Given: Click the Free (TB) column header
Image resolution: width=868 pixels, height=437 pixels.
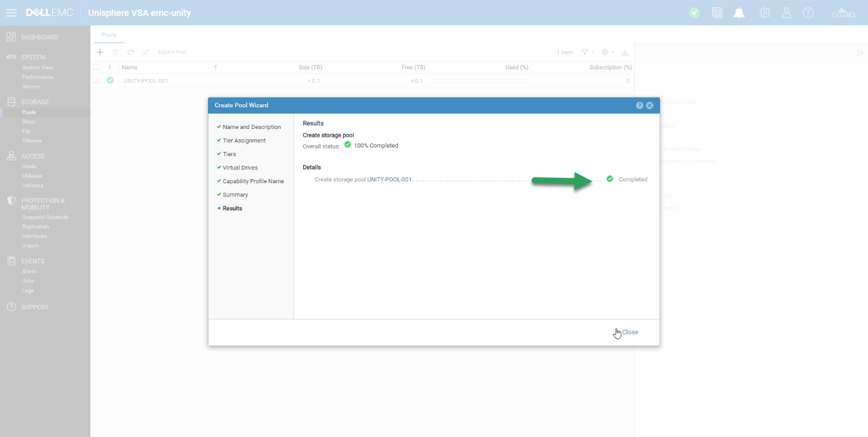Looking at the screenshot, I should [x=414, y=68].
